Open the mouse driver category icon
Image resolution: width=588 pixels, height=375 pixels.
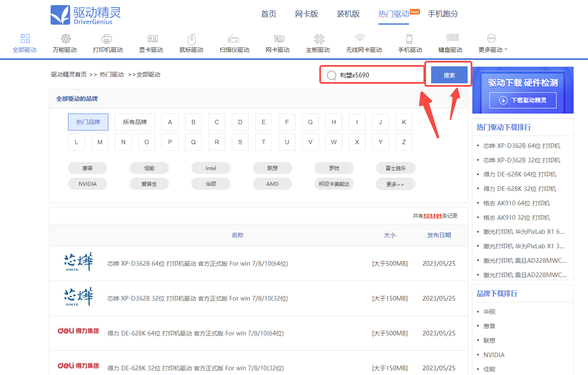[192, 39]
